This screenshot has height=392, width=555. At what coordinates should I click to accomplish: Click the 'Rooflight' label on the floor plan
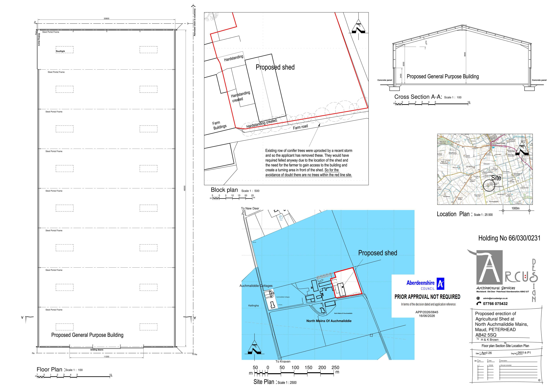click(60, 51)
